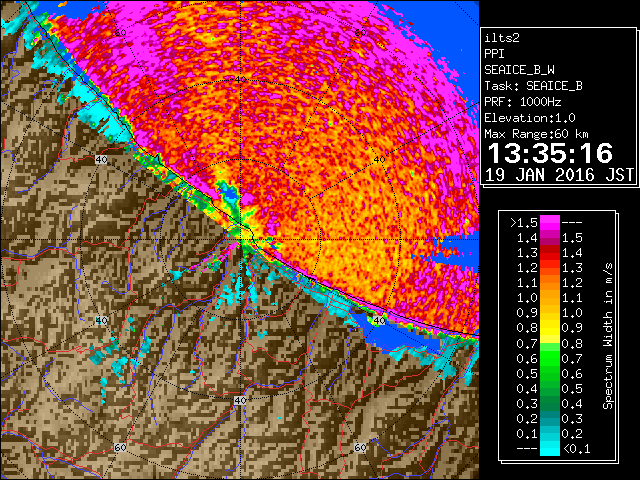This screenshot has height=480, width=640.
Task: Pick the bright green band in the legend
Action: pos(550,358)
